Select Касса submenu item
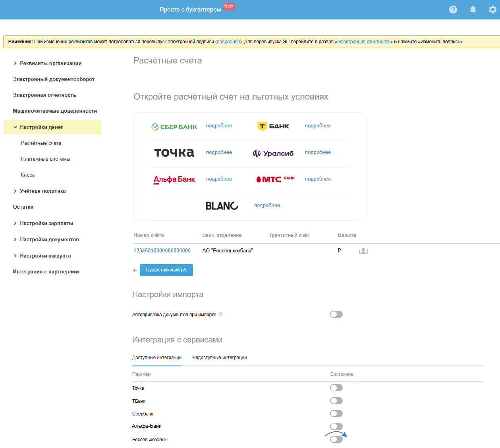Viewport: 500px width, 448px height. point(28,175)
